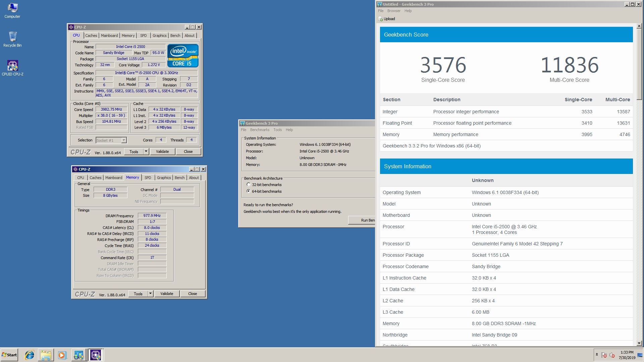Click the Intel Core i5 logo
644x362 pixels.
(x=183, y=55)
